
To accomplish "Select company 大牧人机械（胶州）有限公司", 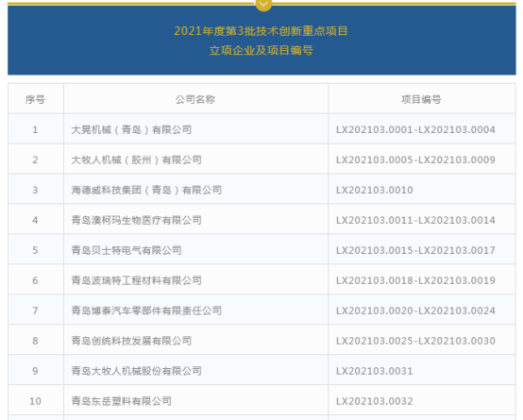I will point(137,160).
